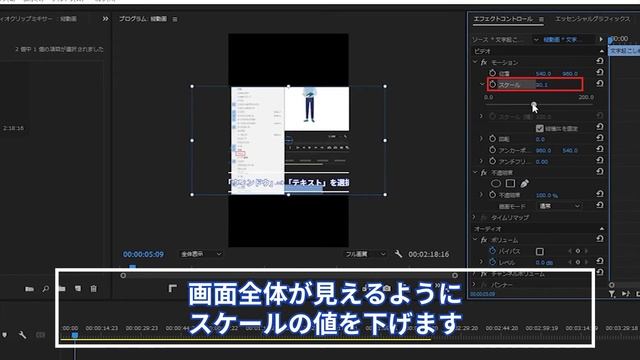
Task: Click the Scale slider handle
Action: pyautogui.click(x=534, y=105)
